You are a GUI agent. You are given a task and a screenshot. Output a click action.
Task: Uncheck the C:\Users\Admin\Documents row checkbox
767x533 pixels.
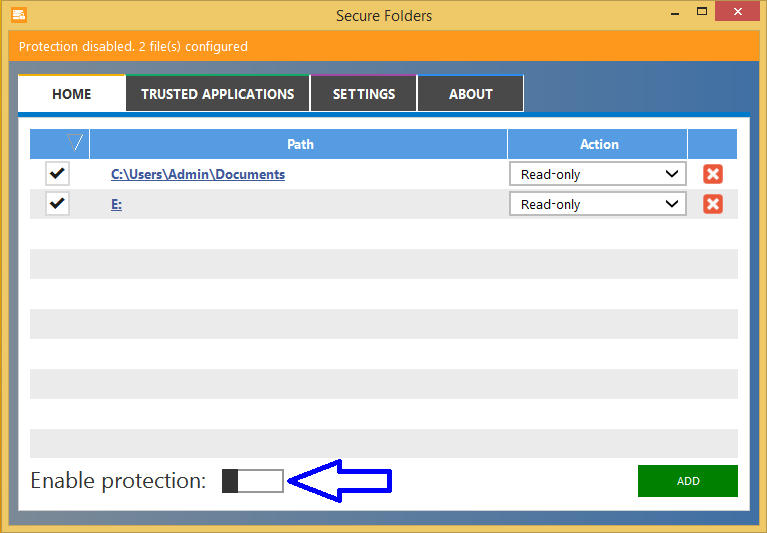click(x=57, y=173)
